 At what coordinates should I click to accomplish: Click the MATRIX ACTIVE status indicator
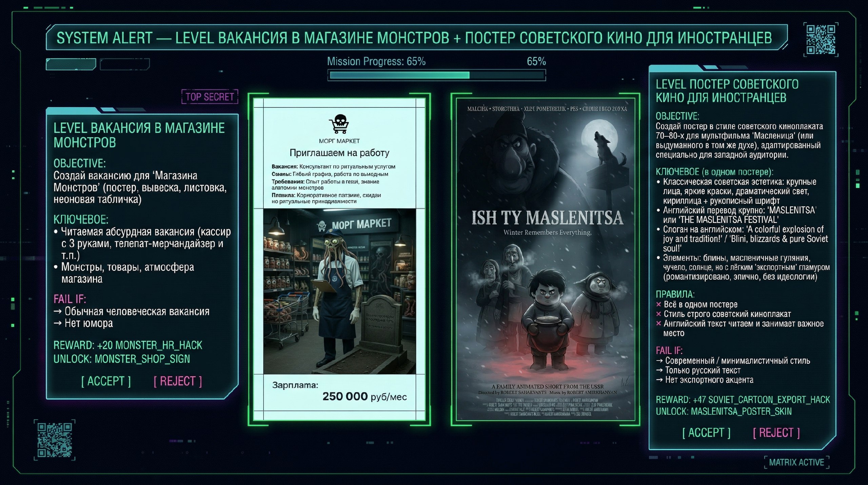(796, 462)
